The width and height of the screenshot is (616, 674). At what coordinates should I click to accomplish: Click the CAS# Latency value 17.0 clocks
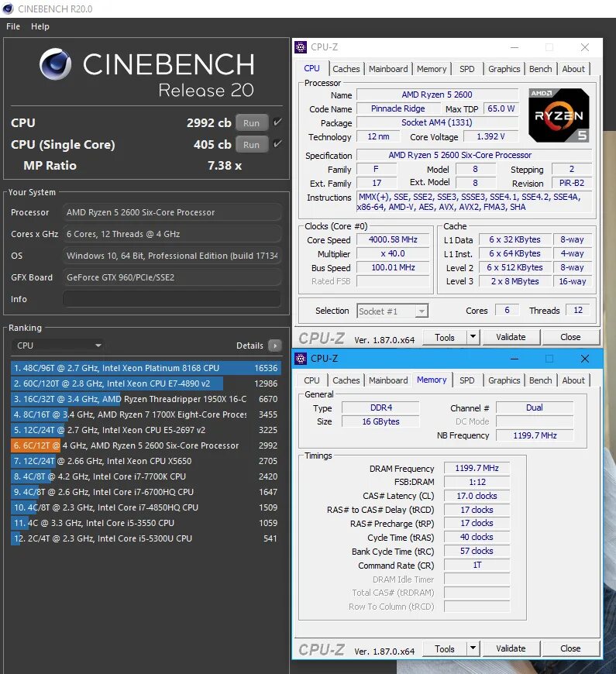[477, 496]
